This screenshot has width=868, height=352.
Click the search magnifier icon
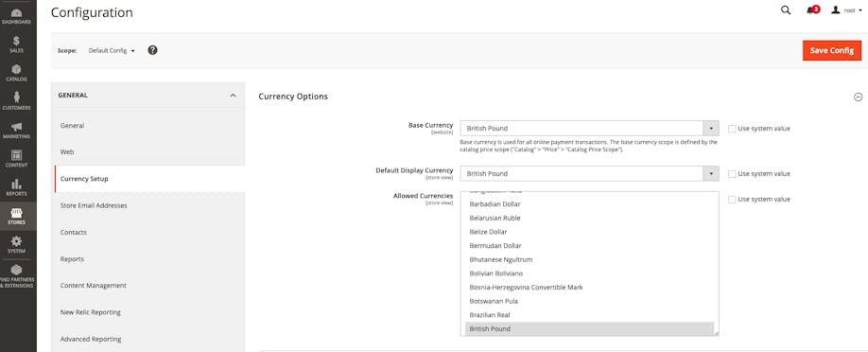coord(786,10)
